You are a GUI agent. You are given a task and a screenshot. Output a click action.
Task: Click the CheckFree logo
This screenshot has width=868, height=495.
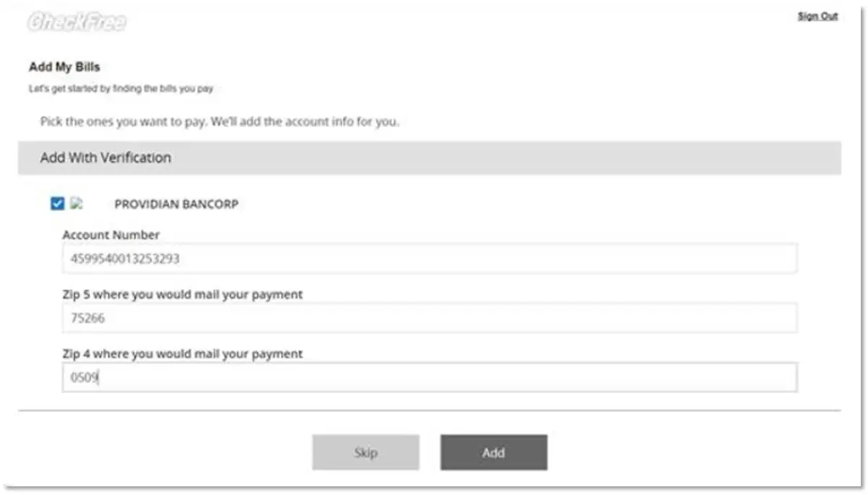pos(76,22)
